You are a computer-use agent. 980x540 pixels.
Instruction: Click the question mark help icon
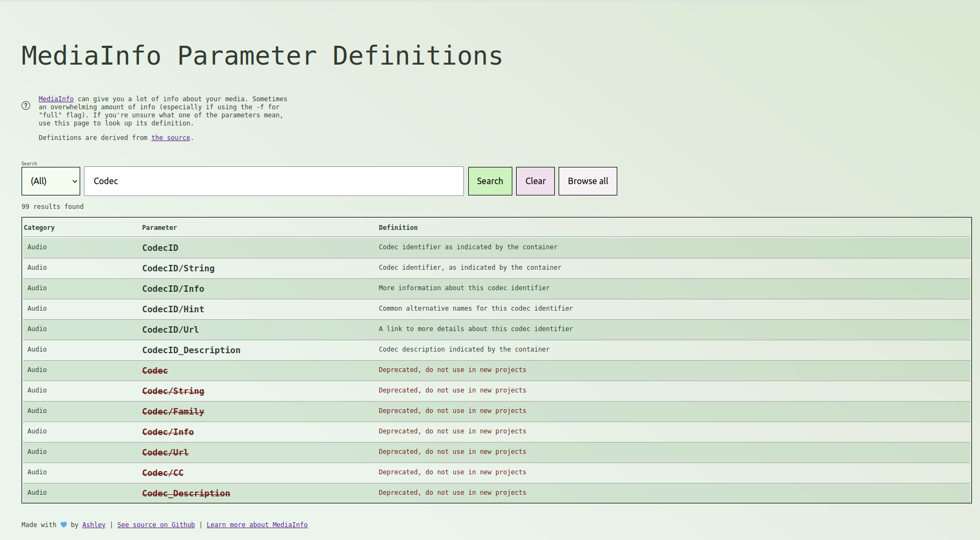point(26,106)
